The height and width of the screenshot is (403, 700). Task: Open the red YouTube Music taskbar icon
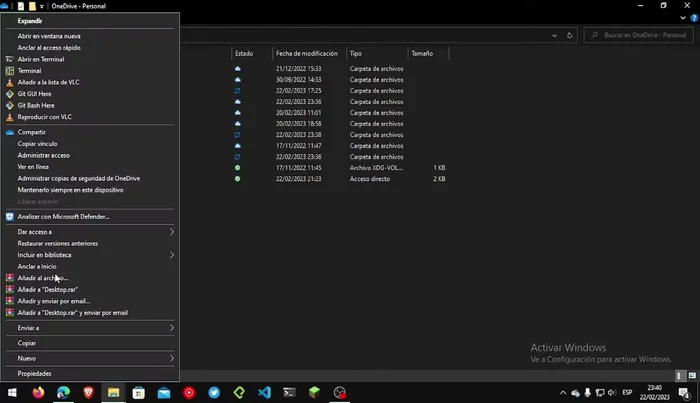coord(189,392)
